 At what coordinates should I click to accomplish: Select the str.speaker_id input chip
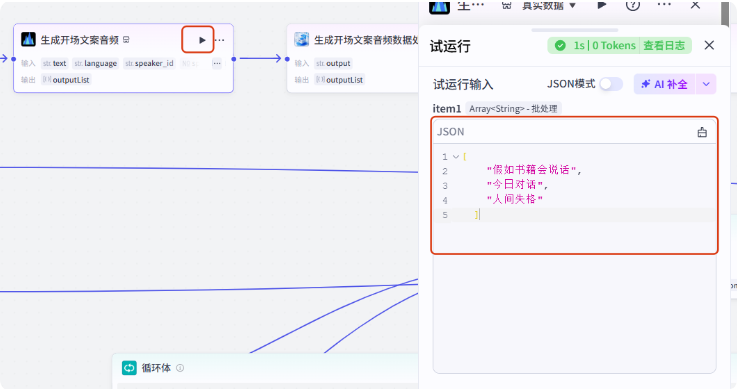[x=149, y=63]
